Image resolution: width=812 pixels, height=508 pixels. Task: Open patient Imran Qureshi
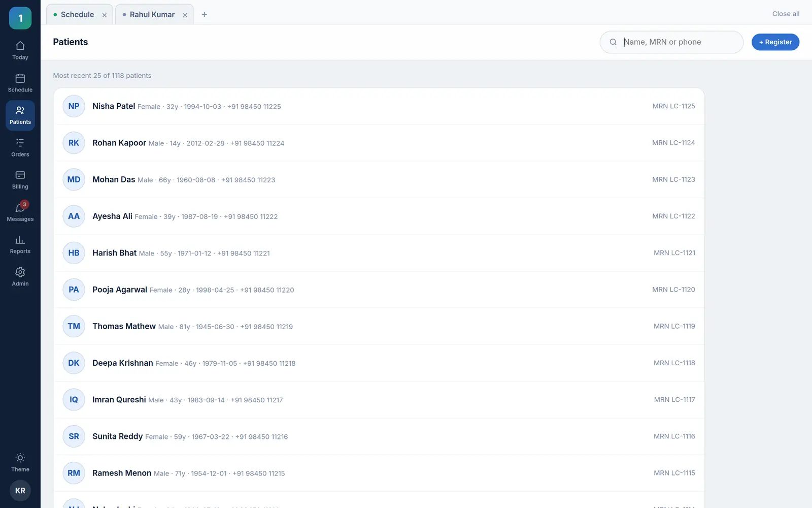click(x=379, y=400)
